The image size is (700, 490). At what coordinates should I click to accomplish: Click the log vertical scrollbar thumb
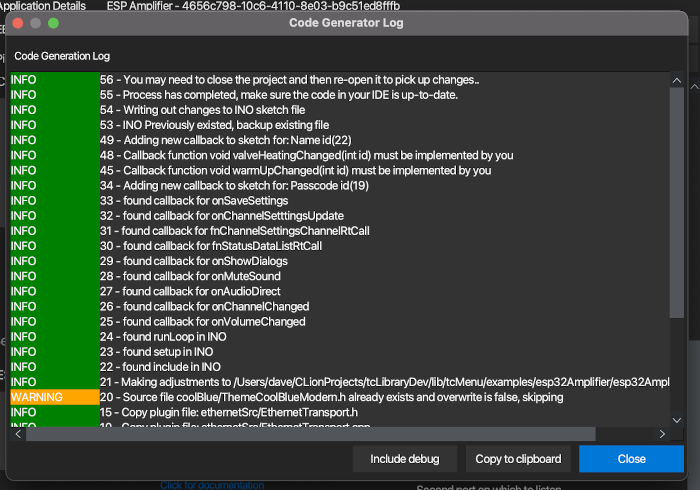[x=677, y=203]
